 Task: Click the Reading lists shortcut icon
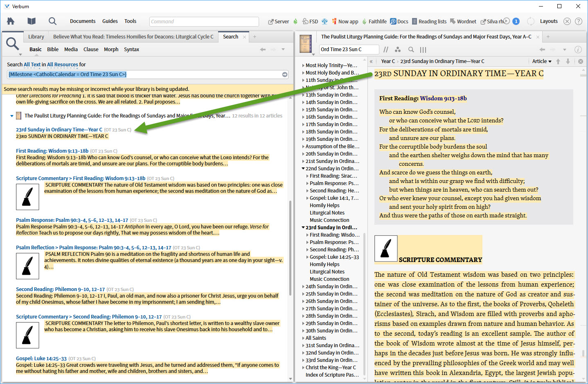[x=415, y=21]
